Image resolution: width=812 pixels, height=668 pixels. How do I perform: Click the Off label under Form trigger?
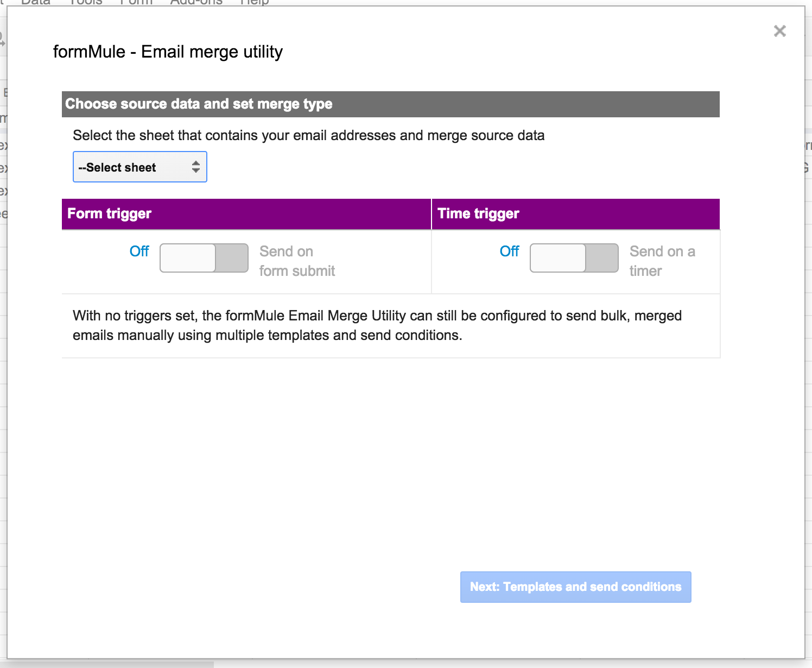tap(139, 251)
